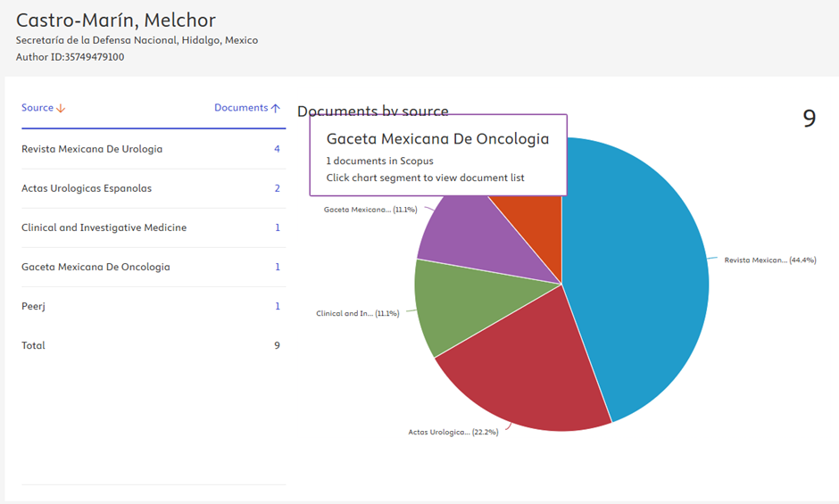The image size is (839, 504).
Task: Select the Peerj source name in table
Action: point(34,306)
